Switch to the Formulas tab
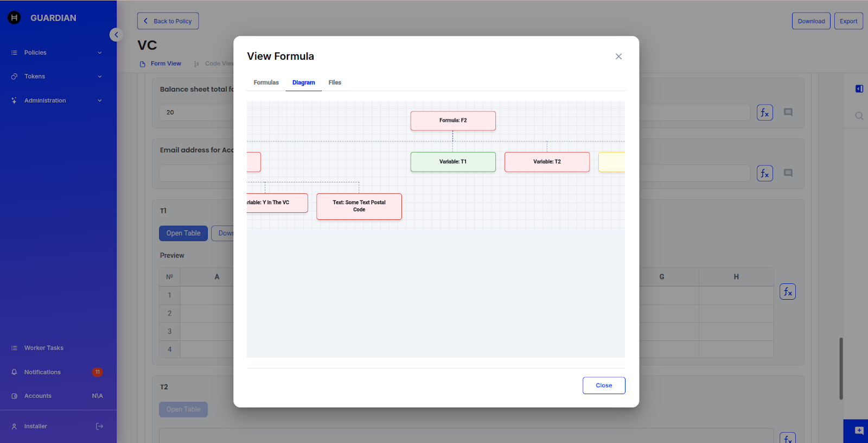Screen dimensions: 868x443 pos(266,83)
